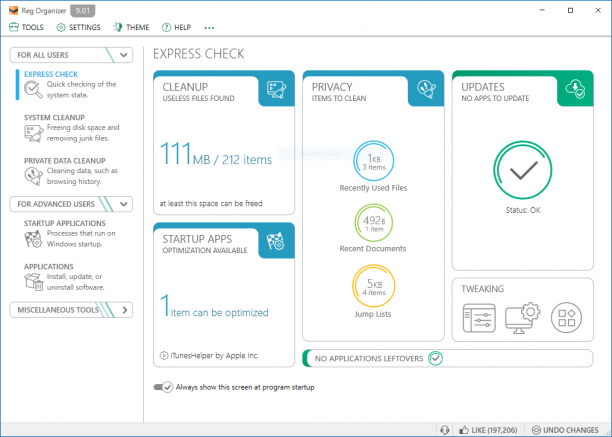Open first Tweaking sliders panel icon
The height and width of the screenshot is (437, 612).
tap(479, 318)
